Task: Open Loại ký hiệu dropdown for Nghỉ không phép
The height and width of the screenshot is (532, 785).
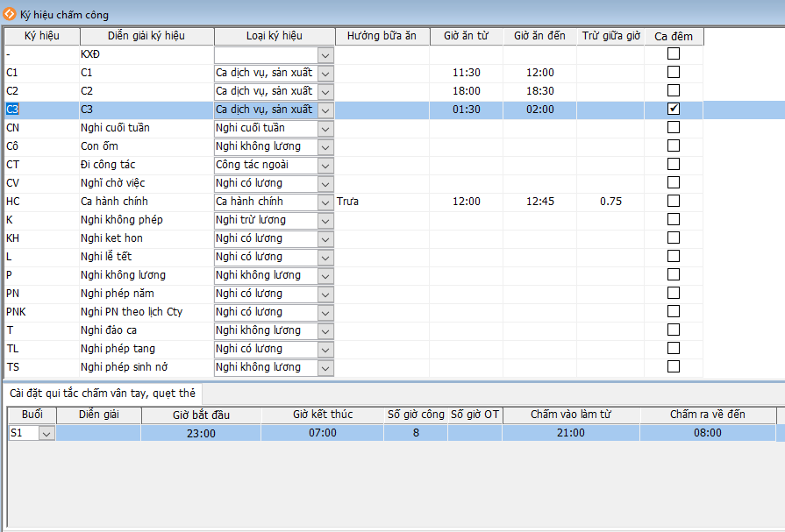Action: 325,221
